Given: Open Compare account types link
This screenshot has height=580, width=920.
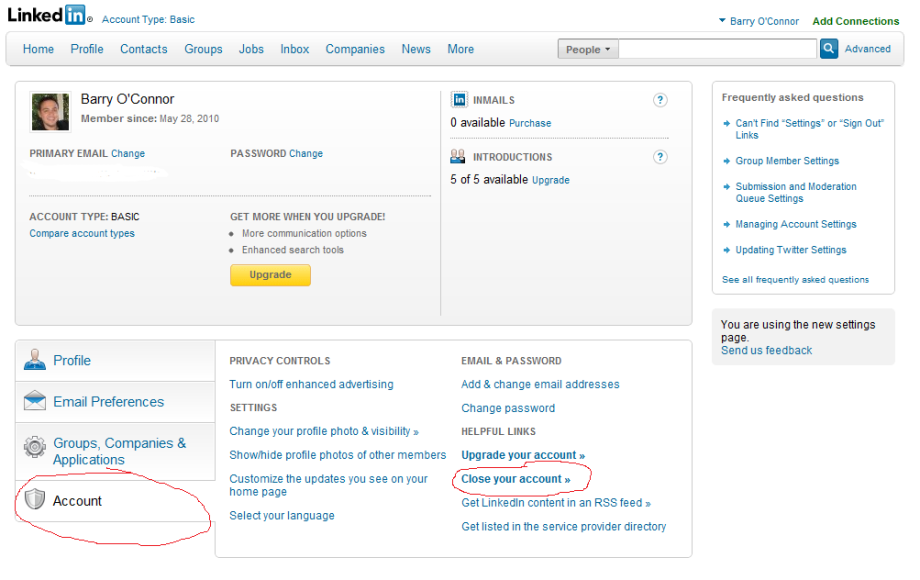Looking at the screenshot, I should coord(82,233).
